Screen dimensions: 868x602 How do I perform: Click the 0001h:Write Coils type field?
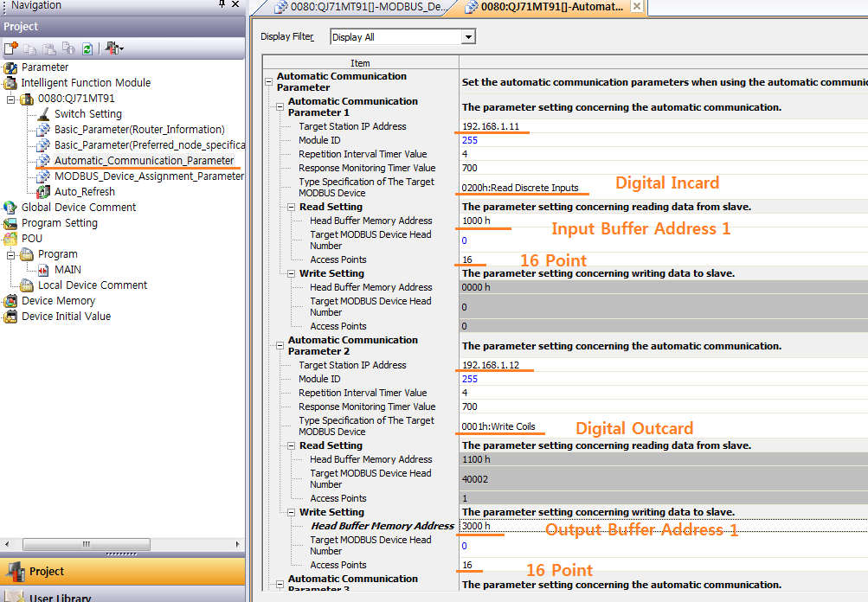pyautogui.click(x=498, y=426)
